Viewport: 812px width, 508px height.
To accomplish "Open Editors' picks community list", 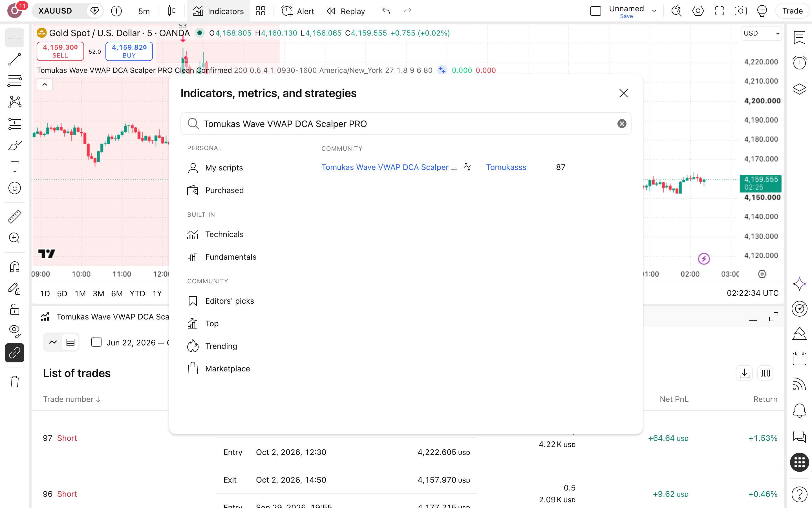I will (220, 301).
